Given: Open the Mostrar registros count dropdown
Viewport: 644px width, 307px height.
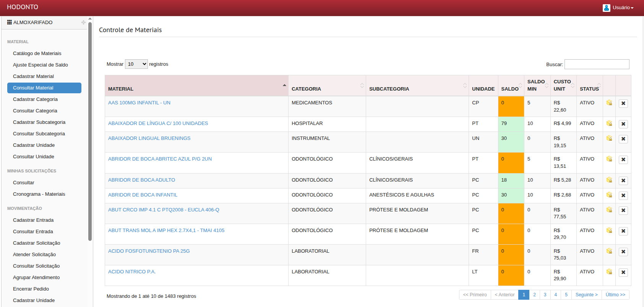Looking at the screenshot, I should tap(136, 64).
